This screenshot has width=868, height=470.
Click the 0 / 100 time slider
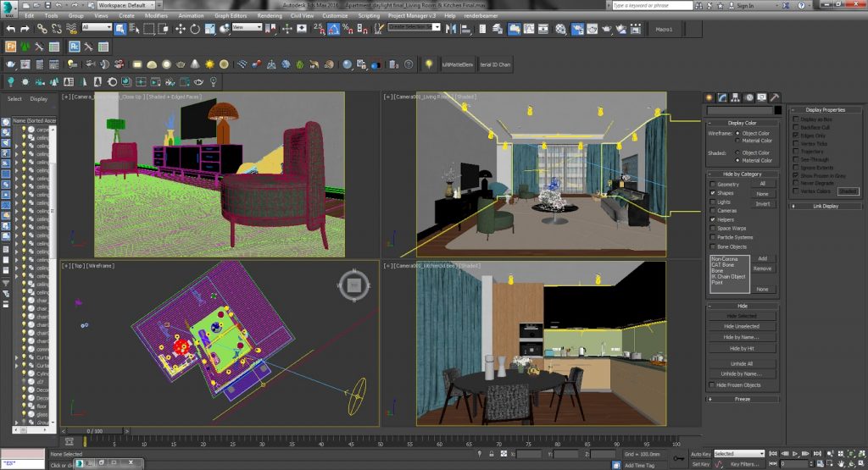click(x=95, y=431)
